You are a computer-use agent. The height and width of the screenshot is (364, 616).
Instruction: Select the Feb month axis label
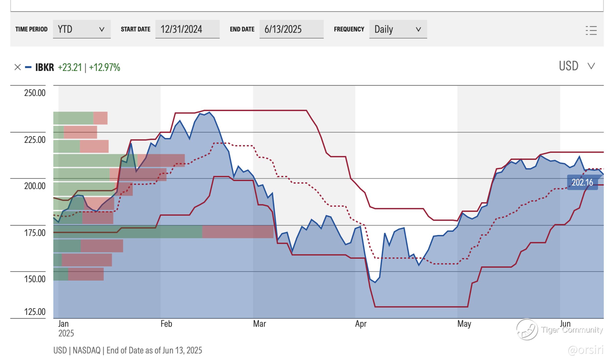click(x=166, y=324)
